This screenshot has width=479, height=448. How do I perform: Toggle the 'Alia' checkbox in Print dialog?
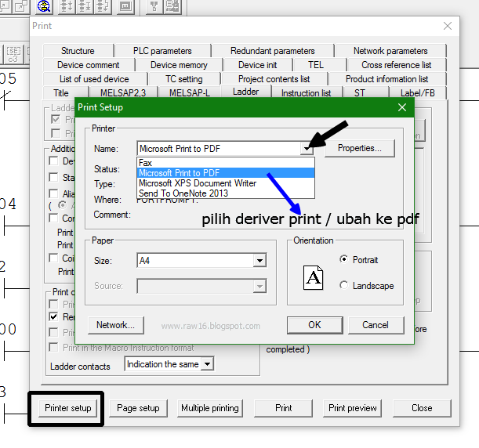53,193
